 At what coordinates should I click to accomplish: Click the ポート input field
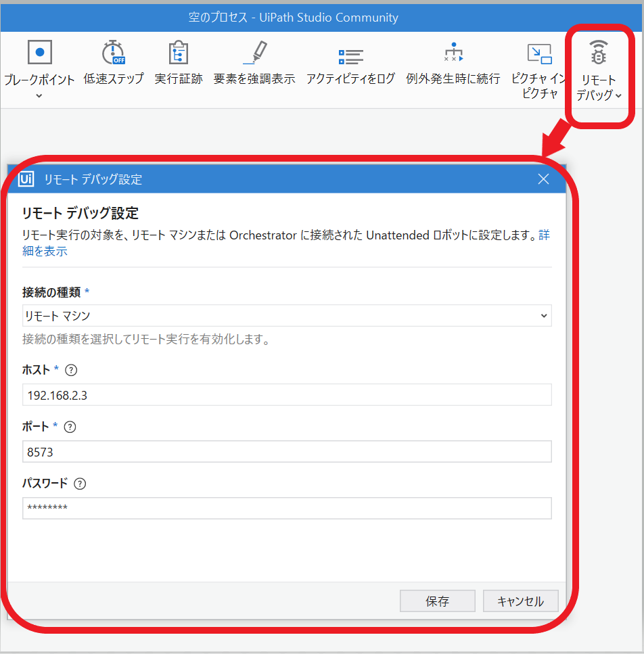(x=287, y=452)
